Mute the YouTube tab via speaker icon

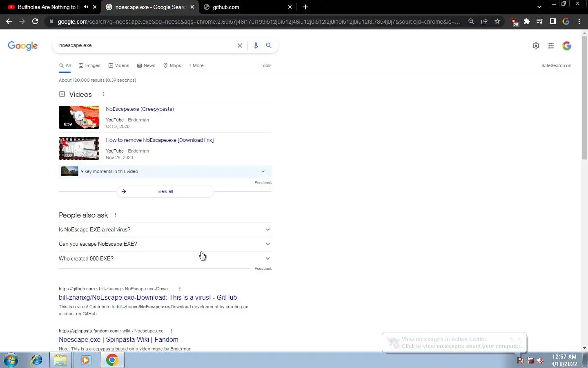coord(86,7)
